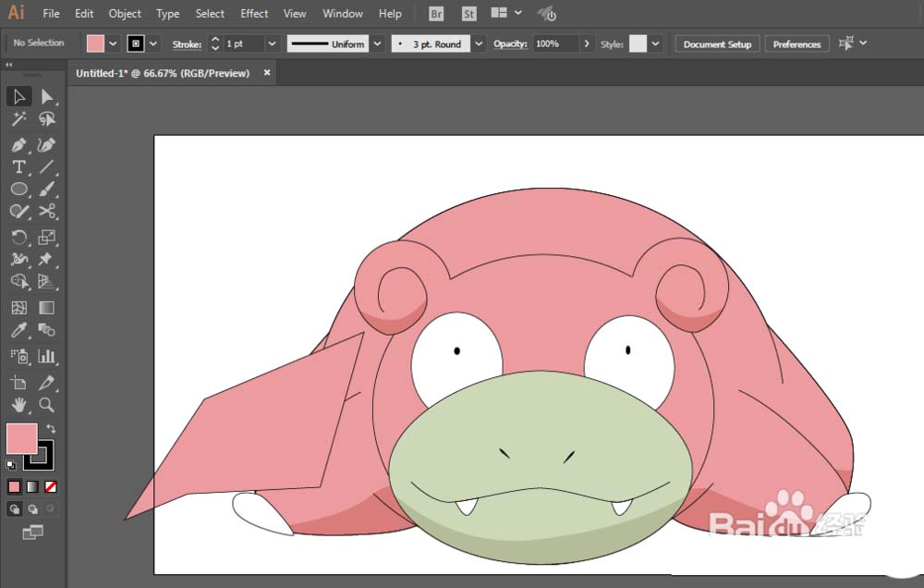Select the Curvature tool
The height and width of the screenshot is (588, 924).
tap(46, 145)
